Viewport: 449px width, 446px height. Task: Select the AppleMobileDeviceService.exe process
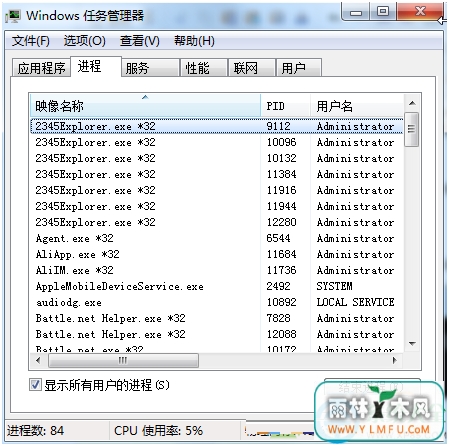coord(217,286)
